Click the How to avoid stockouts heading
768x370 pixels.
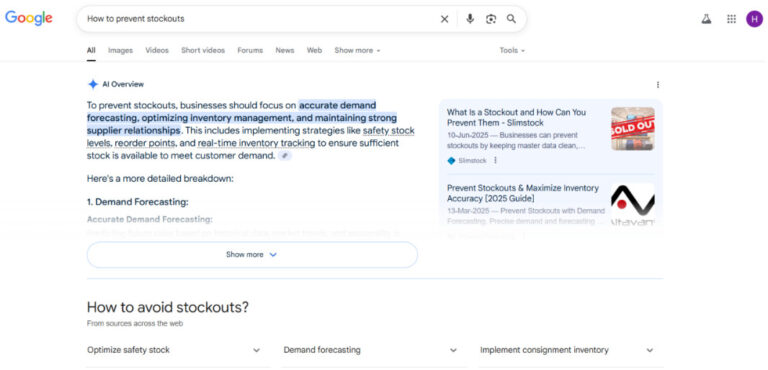click(168, 307)
